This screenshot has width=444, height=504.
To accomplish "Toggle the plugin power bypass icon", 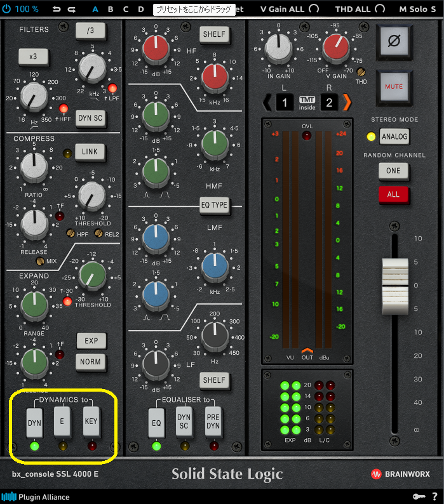I will point(6,9).
